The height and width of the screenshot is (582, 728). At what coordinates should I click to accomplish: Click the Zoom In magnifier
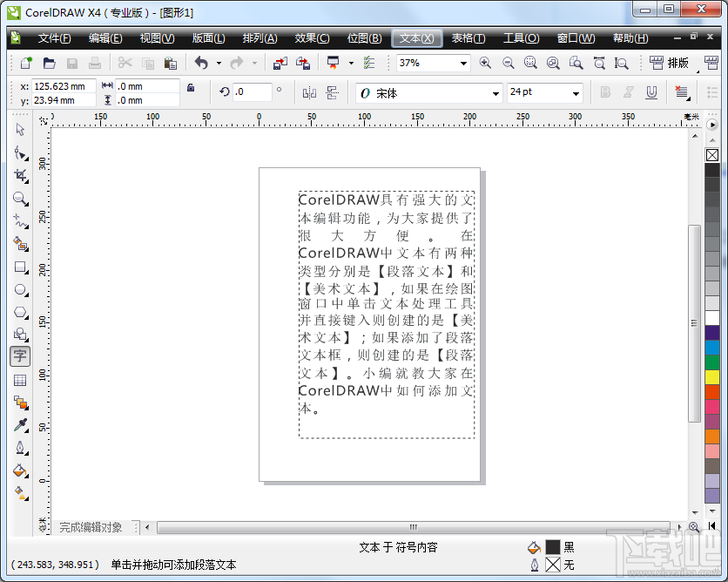pos(485,63)
